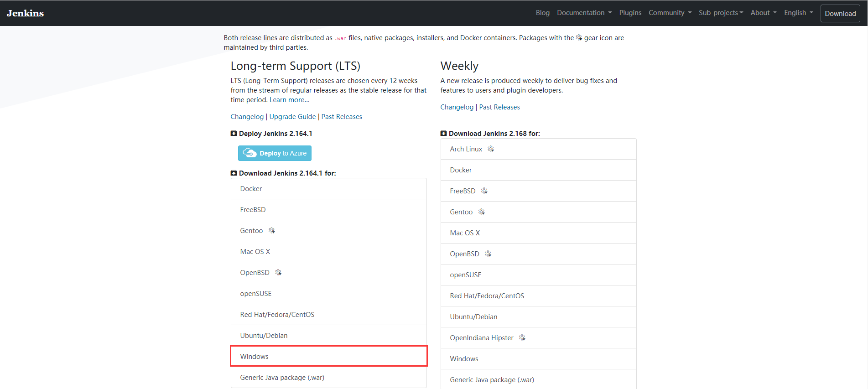
Task: Expand the About dropdown menu
Action: click(764, 13)
